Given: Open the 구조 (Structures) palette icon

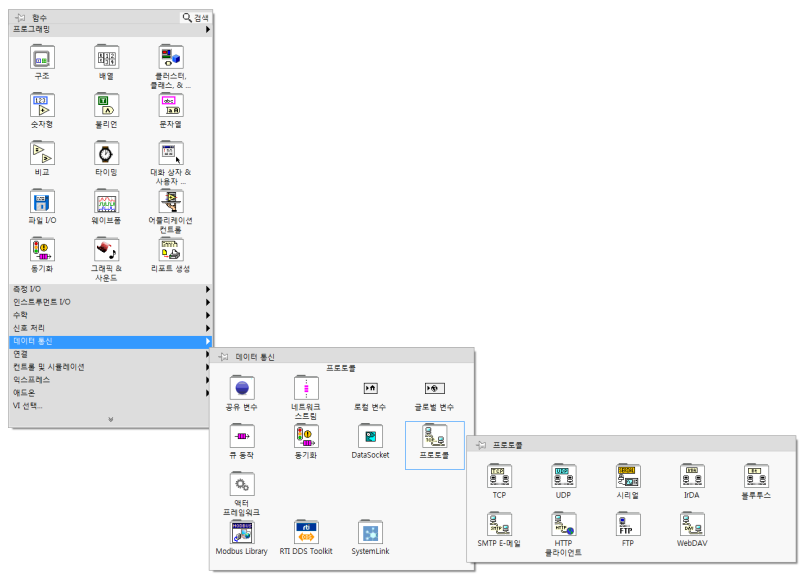Looking at the screenshot, I should coord(42,57).
